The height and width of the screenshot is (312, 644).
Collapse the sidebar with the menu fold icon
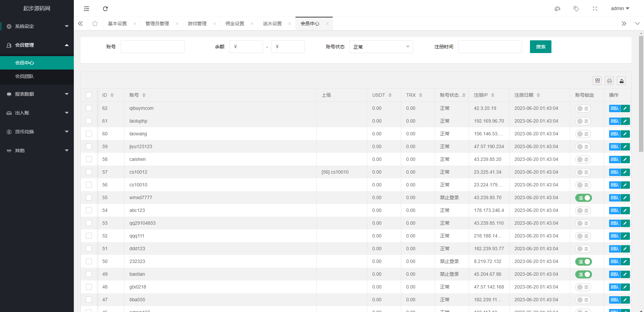[x=87, y=9]
